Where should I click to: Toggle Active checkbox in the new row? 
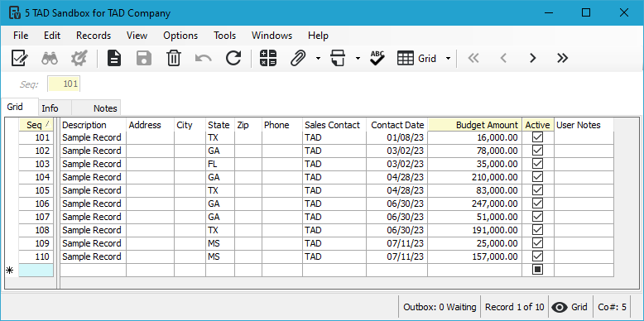tap(537, 270)
